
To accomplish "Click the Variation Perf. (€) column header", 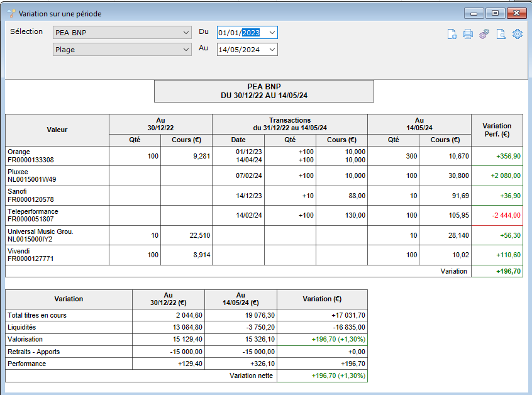I will tap(497, 130).
